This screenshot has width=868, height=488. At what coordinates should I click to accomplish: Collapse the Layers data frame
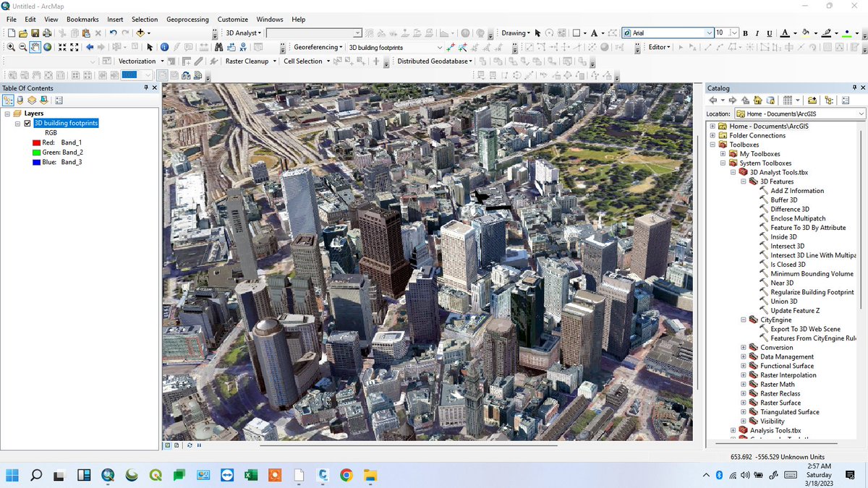pos(7,114)
